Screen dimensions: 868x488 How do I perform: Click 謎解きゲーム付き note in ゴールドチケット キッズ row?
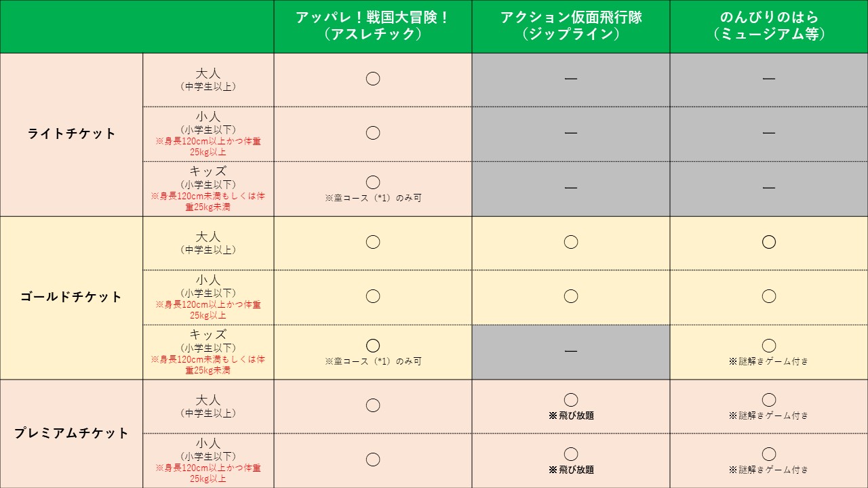pyautogui.click(x=768, y=361)
